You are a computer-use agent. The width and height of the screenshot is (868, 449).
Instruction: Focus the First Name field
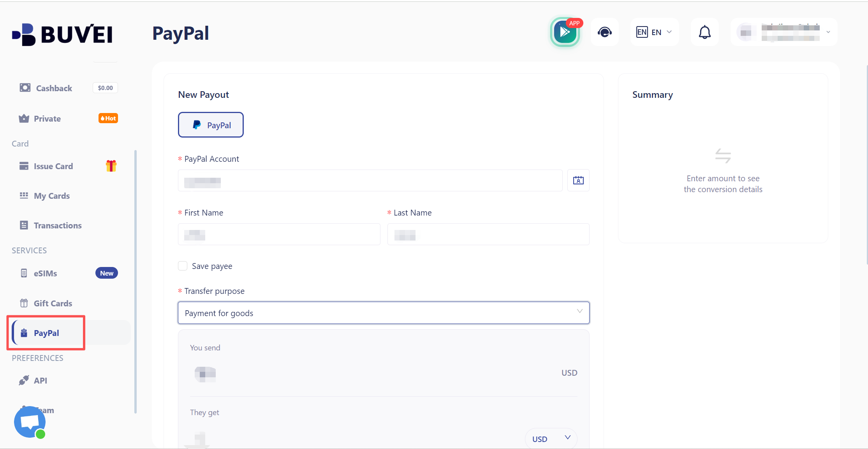coord(279,234)
